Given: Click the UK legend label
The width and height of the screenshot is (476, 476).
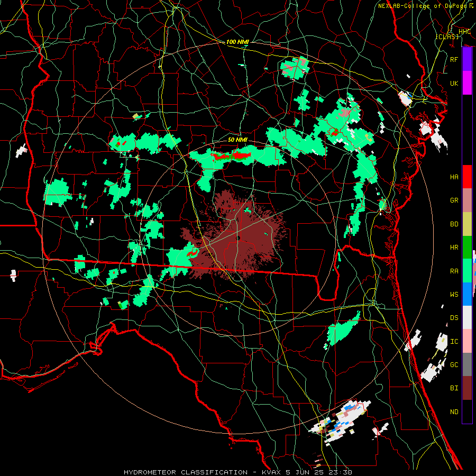Looking at the screenshot, I should 454,83.
